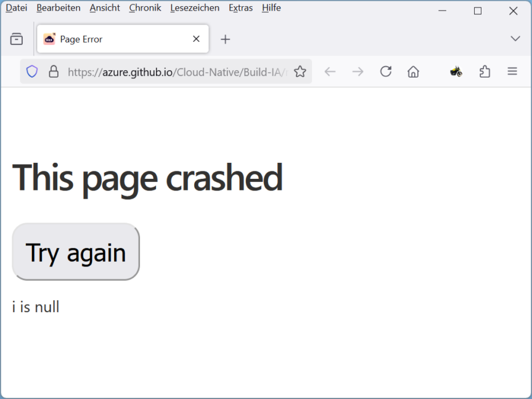The image size is (532, 399).
Task: Open a new tab with plus button
Action: pos(226,39)
